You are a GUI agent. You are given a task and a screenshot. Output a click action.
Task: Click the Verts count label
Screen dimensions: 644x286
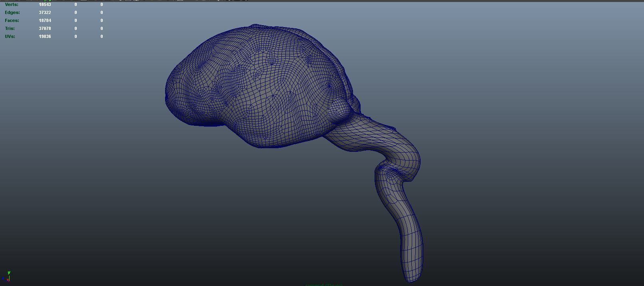tap(12, 4)
